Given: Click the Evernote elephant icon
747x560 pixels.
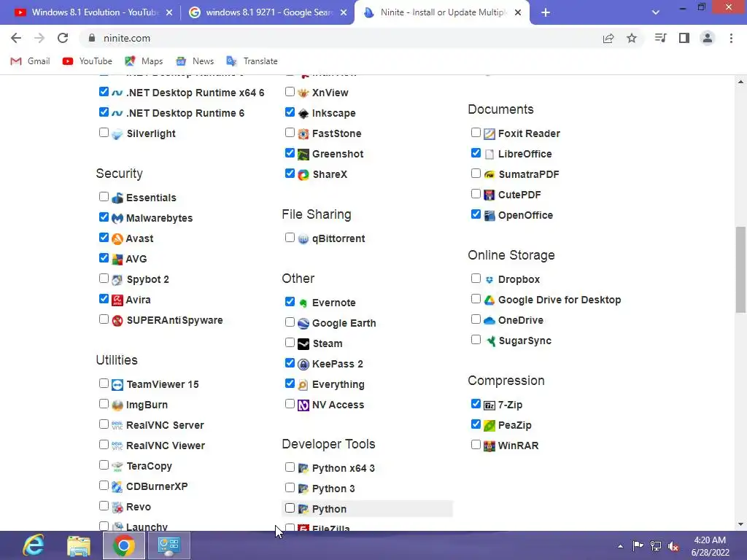Looking at the screenshot, I should click(x=303, y=303).
